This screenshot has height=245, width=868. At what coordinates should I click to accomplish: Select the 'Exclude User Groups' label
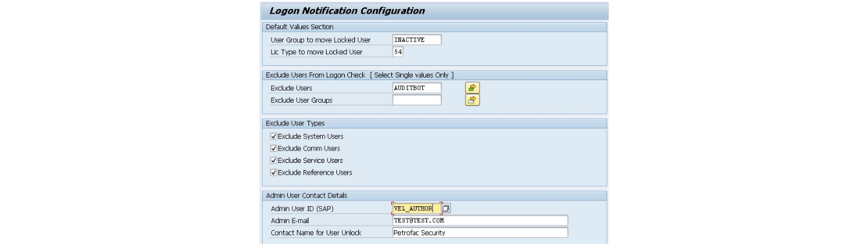click(301, 100)
